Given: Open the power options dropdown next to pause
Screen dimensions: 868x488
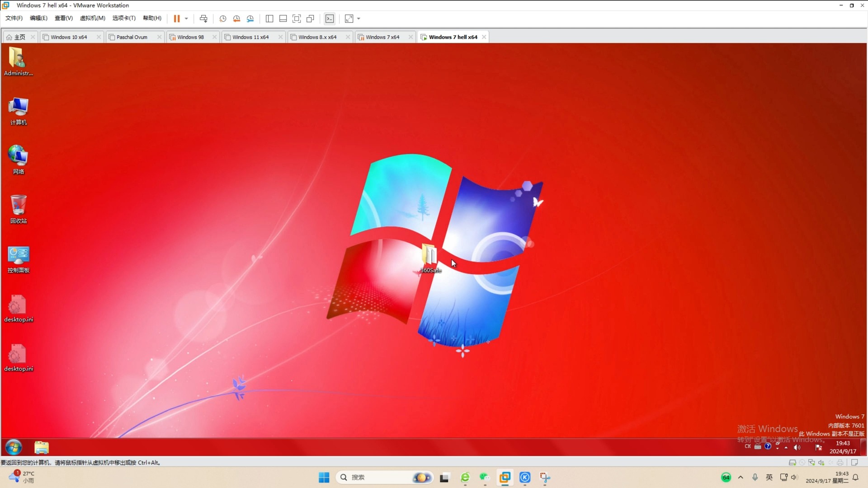Looking at the screenshot, I should pos(186,19).
